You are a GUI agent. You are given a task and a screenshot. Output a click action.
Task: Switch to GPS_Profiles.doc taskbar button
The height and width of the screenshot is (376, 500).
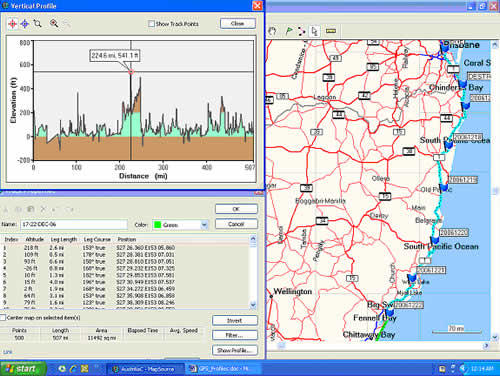coord(222,369)
